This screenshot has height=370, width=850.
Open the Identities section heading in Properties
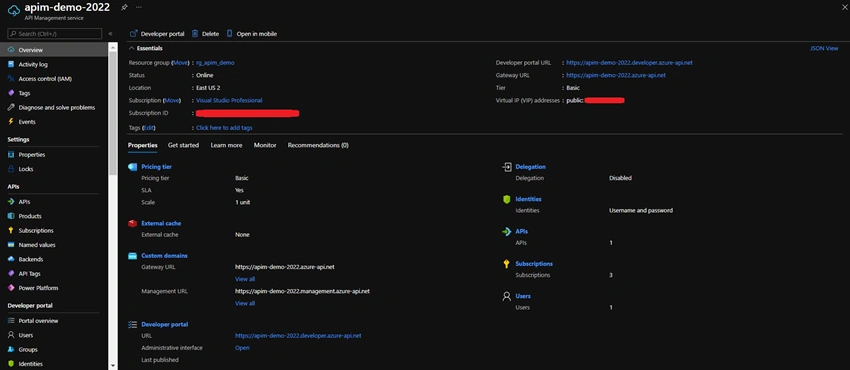click(529, 199)
